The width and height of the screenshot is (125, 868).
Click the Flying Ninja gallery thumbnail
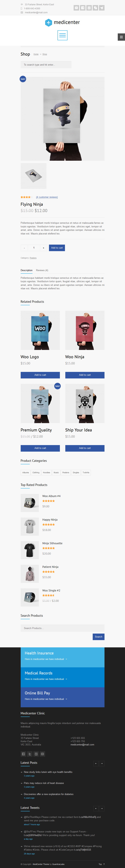[33, 176]
